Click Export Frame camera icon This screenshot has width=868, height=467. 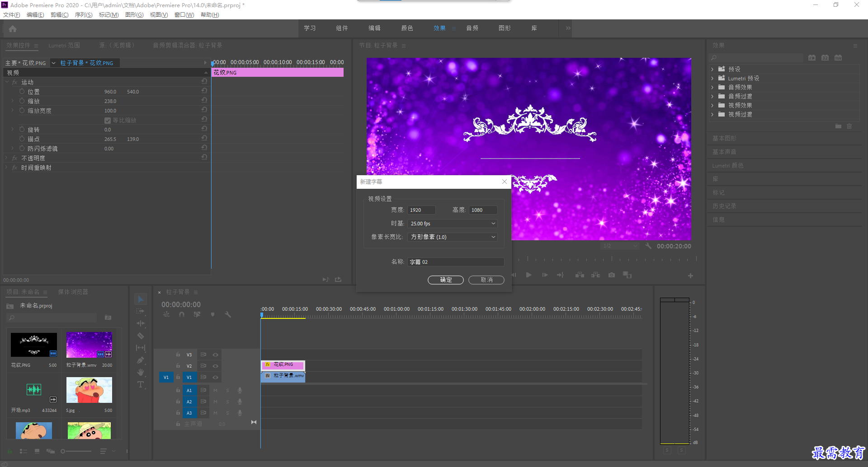(x=612, y=275)
